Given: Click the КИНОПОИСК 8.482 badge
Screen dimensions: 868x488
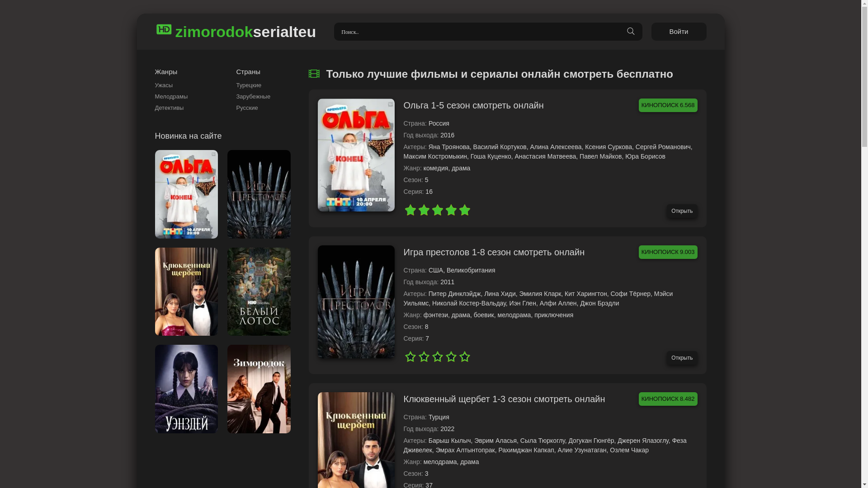Looking at the screenshot, I should (x=668, y=399).
